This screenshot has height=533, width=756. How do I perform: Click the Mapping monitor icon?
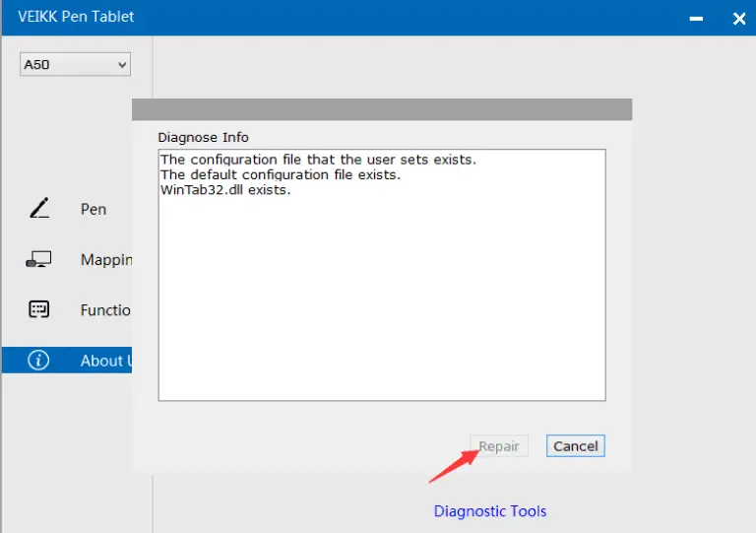point(38,259)
